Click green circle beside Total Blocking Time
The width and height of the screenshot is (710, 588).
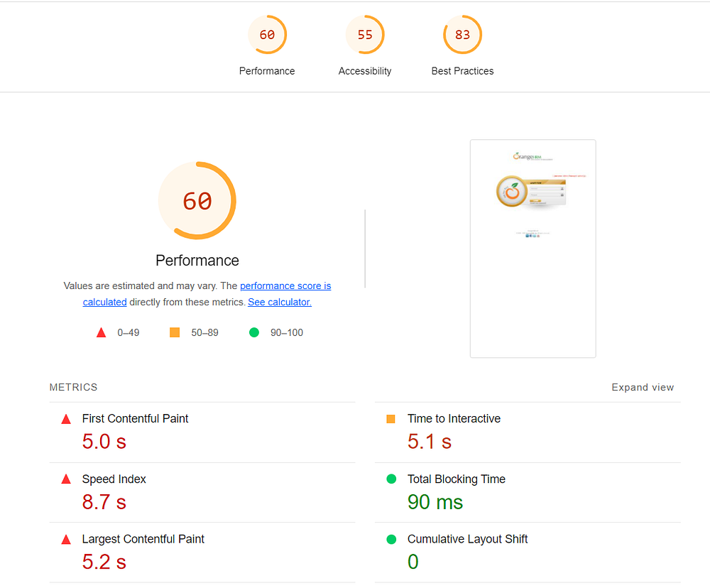tap(390, 479)
